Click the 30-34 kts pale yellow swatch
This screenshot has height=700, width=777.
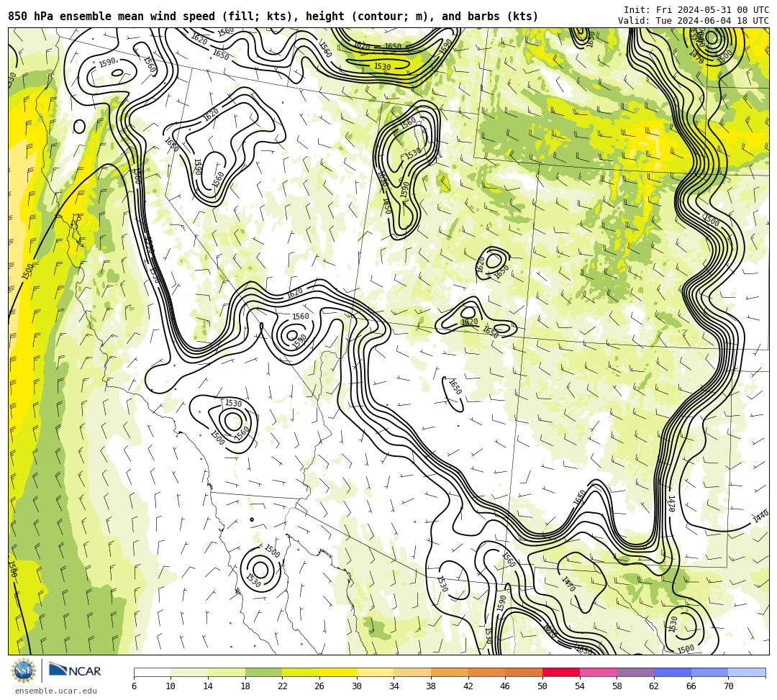tap(375, 673)
